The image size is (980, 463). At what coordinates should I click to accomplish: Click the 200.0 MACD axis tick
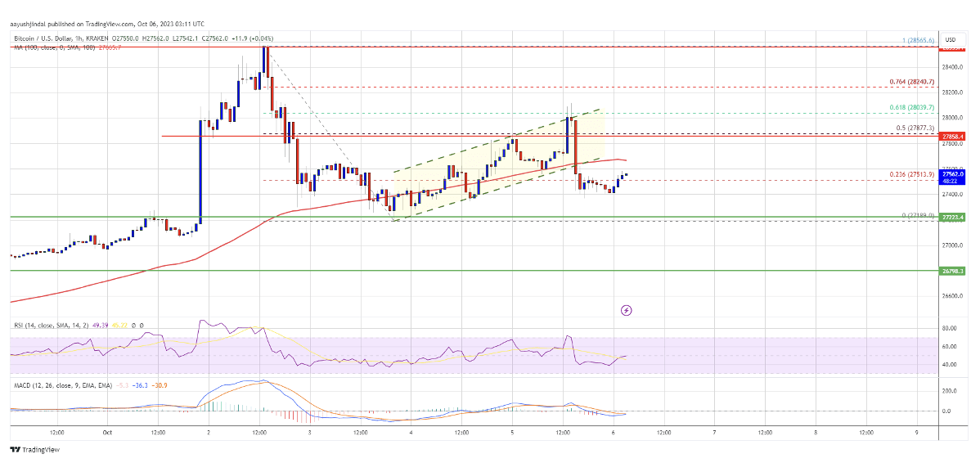(951, 390)
